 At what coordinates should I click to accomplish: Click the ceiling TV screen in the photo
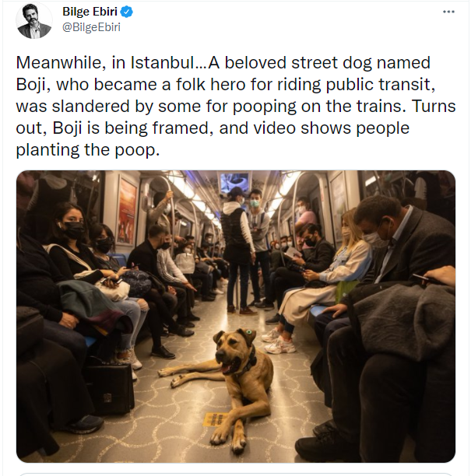pos(234,182)
